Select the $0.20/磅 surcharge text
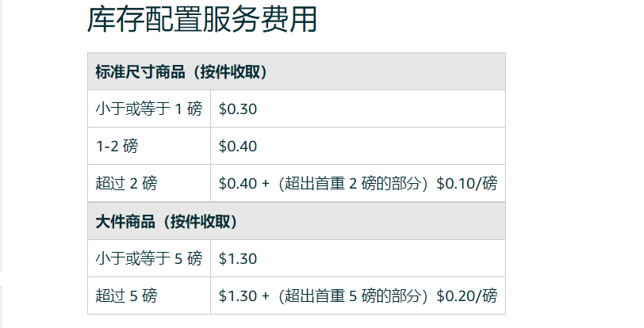The image size is (644, 328). (466, 296)
